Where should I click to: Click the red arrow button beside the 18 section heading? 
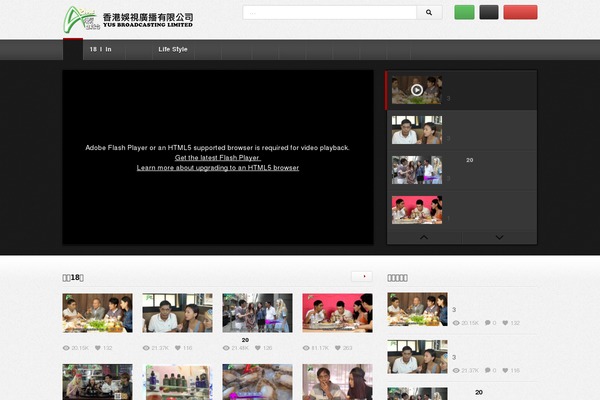click(x=362, y=276)
